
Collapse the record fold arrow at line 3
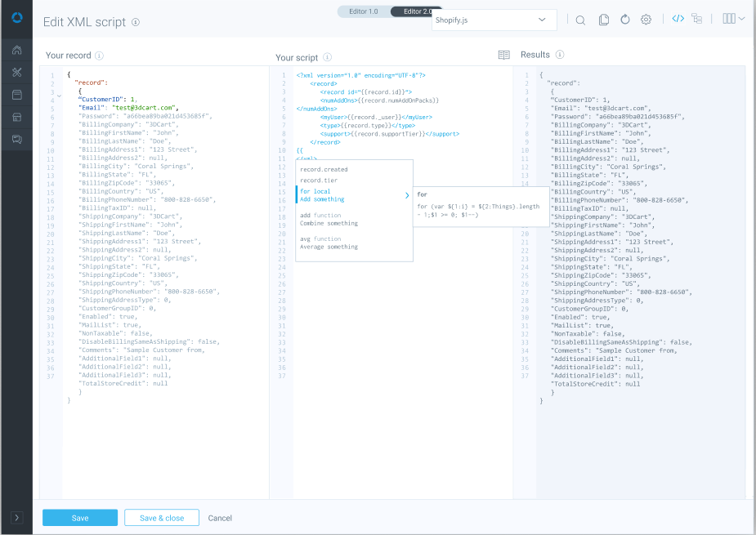click(59, 96)
